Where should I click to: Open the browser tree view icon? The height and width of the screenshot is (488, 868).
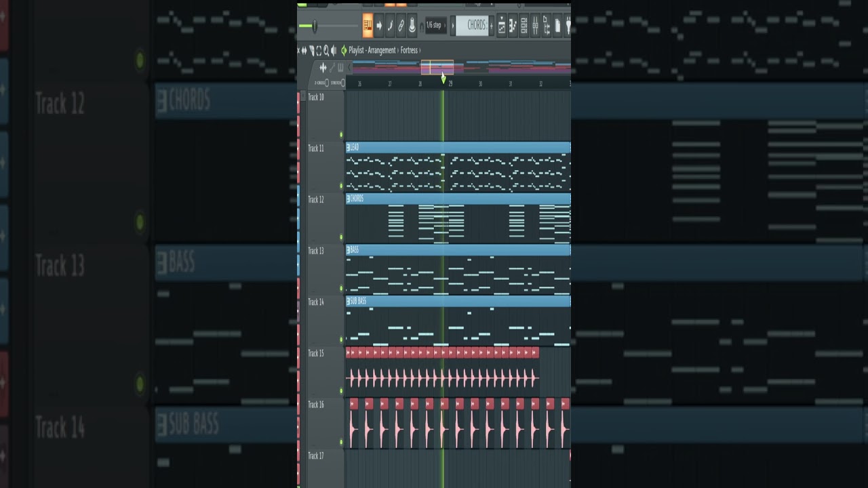(x=546, y=26)
